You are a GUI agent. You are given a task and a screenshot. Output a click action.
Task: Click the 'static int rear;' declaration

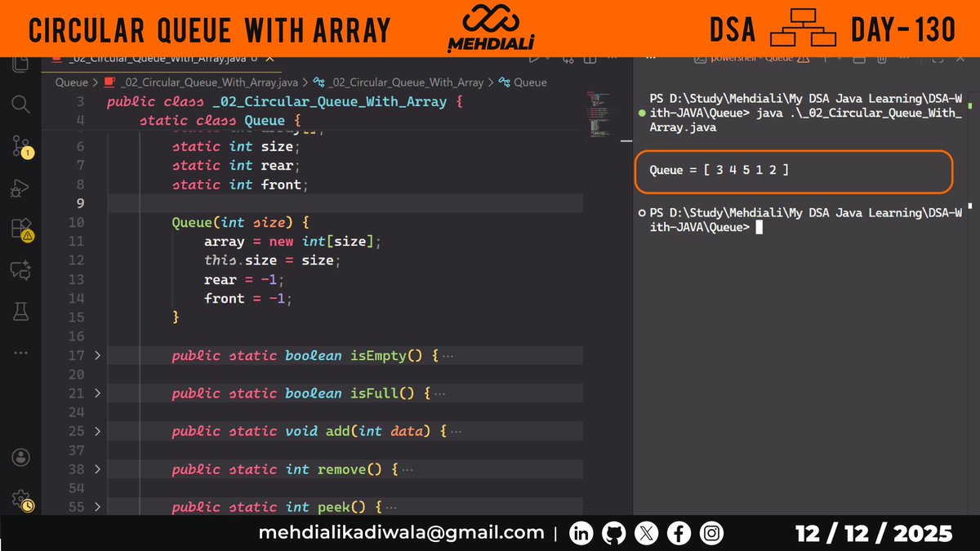[237, 165]
